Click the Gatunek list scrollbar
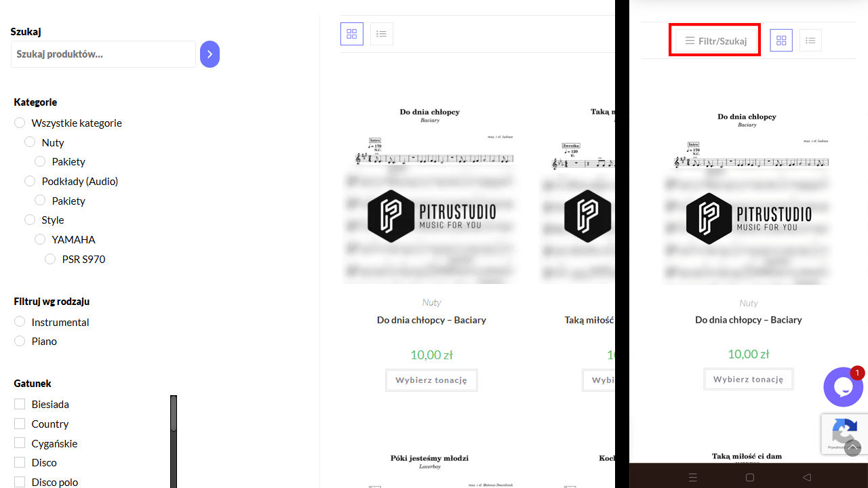Screen dimensions: 868x488 [174, 441]
